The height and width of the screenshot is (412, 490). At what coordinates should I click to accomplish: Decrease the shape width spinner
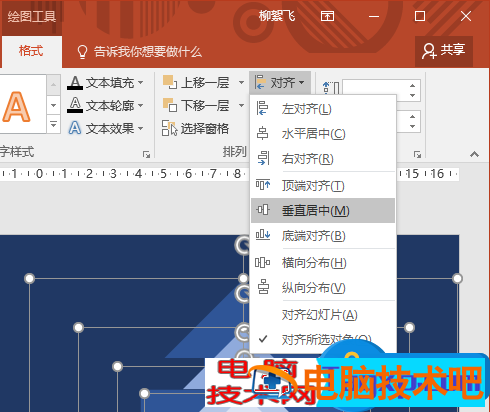point(413,126)
